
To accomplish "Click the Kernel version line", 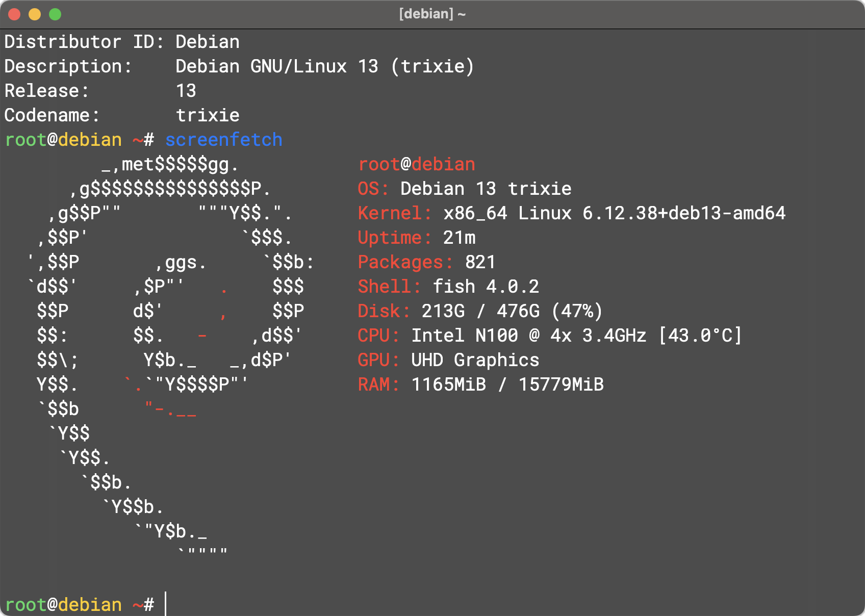I will 571,213.
